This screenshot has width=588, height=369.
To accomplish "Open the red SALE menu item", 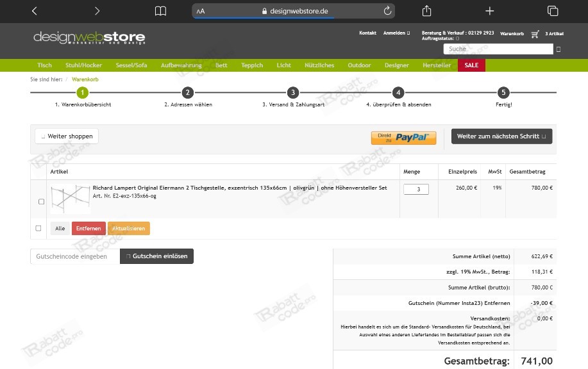I will [471, 65].
